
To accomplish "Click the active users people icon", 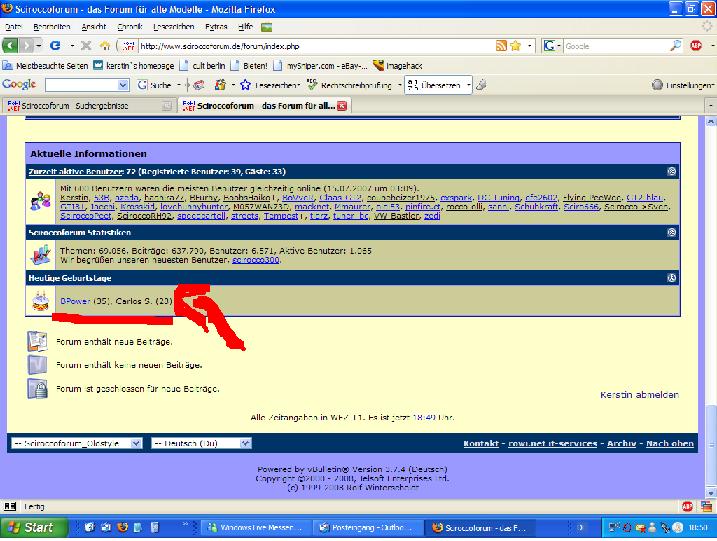I will tap(40, 201).
